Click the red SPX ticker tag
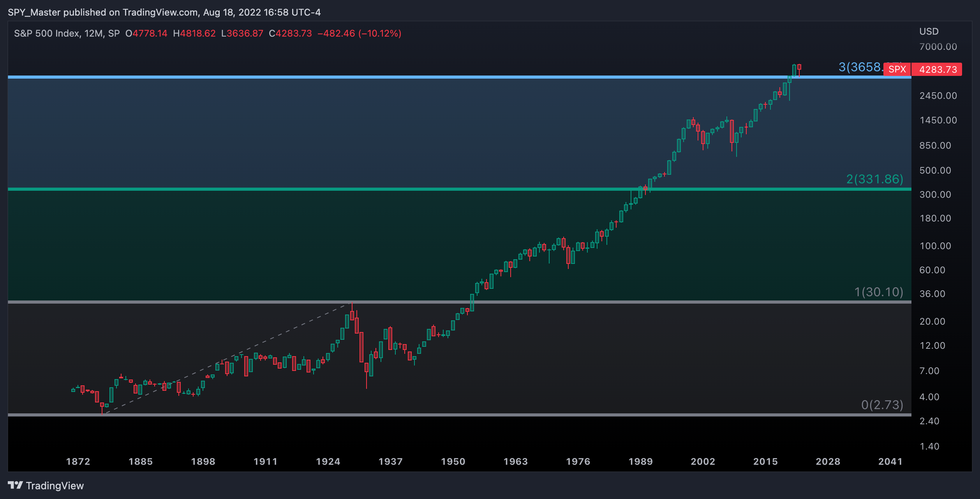Image resolution: width=980 pixels, height=499 pixels. pyautogui.click(x=897, y=69)
